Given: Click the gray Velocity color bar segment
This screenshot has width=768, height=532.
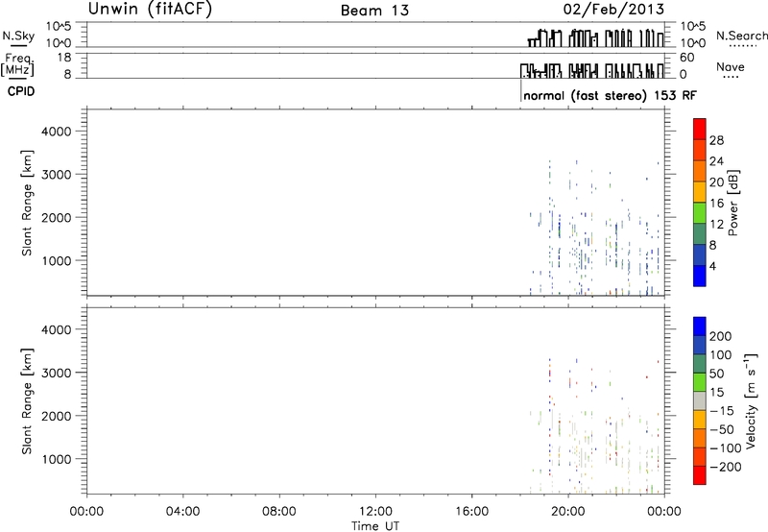Looking at the screenshot, I should click(700, 400).
